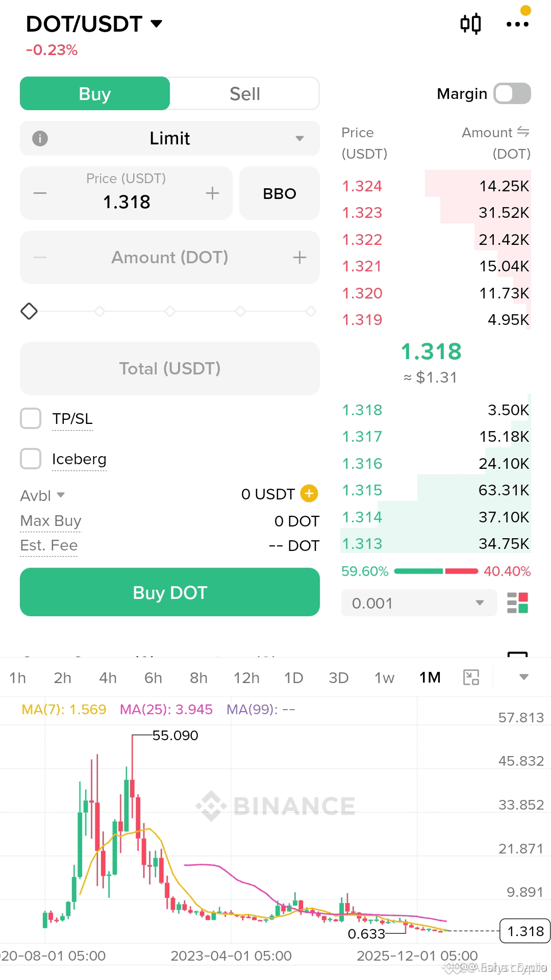Open the candlestick chart icon
The image size is (551, 980).
coord(470,23)
